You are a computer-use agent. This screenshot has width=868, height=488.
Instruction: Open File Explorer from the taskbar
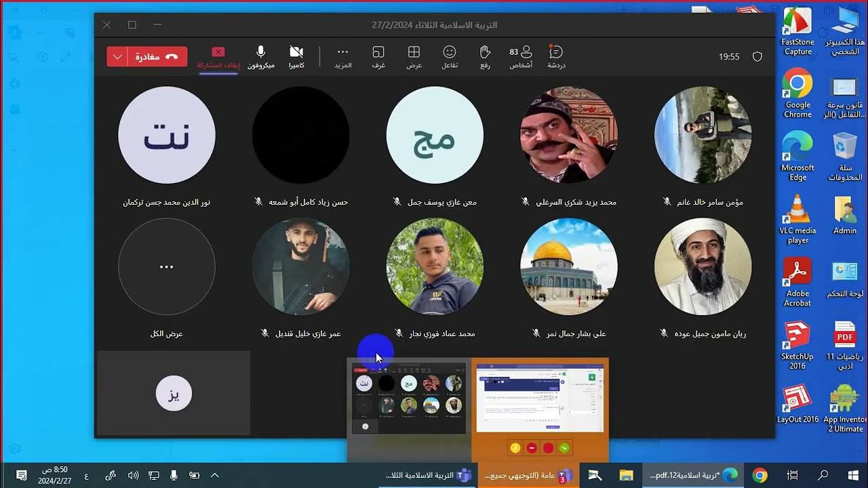626,475
